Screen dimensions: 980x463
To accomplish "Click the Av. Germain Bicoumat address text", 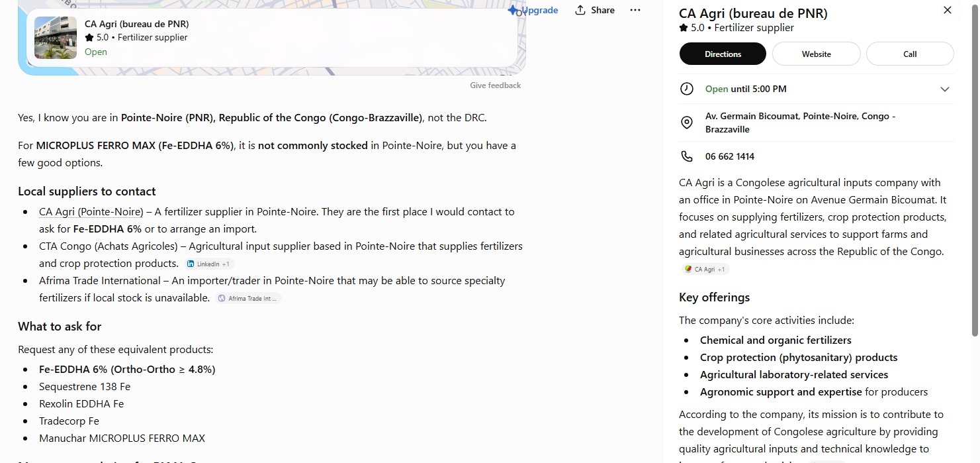I will [801, 123].
